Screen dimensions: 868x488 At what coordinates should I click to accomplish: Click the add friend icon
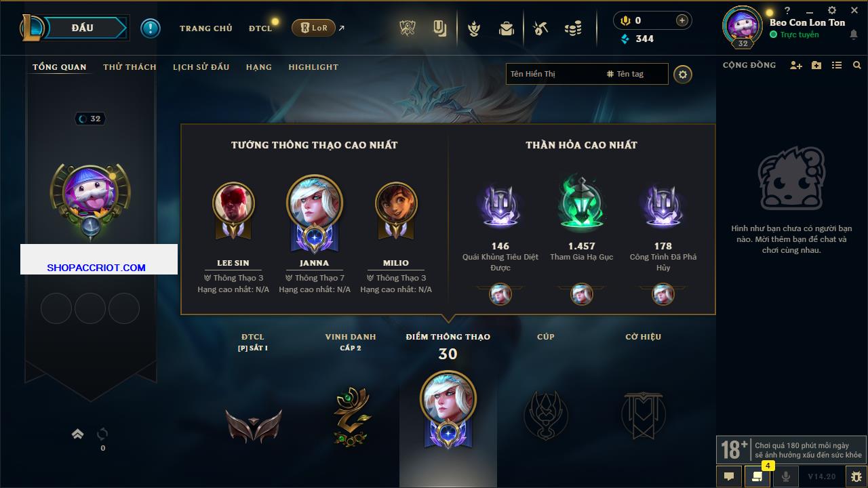pyautogui.click(x=796, y=66)
